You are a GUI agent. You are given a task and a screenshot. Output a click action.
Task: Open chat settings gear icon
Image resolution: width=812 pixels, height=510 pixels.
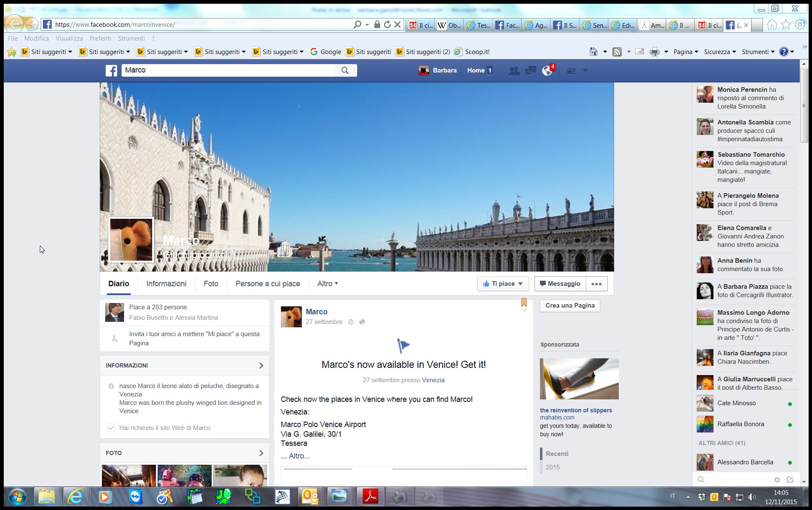(x=777, y=479)
